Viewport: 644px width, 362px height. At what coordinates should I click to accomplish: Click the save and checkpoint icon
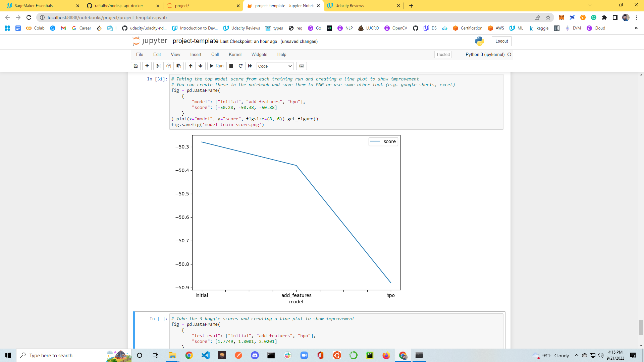136,66
